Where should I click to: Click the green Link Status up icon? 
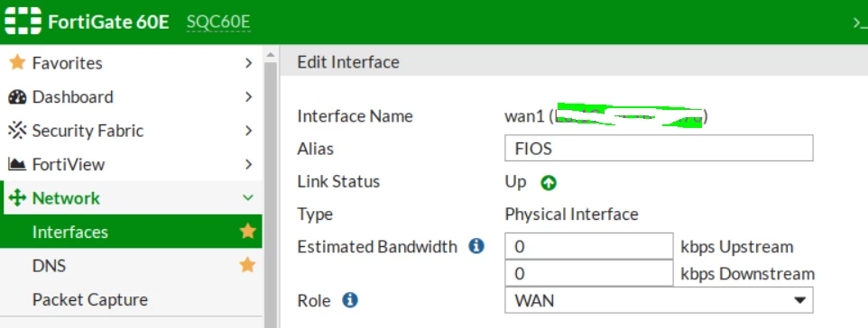click(x=548, y=183)
